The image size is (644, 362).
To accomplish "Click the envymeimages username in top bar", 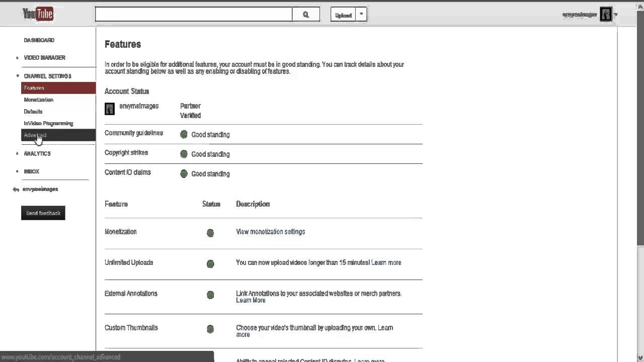I will click(x=580, y=15).
